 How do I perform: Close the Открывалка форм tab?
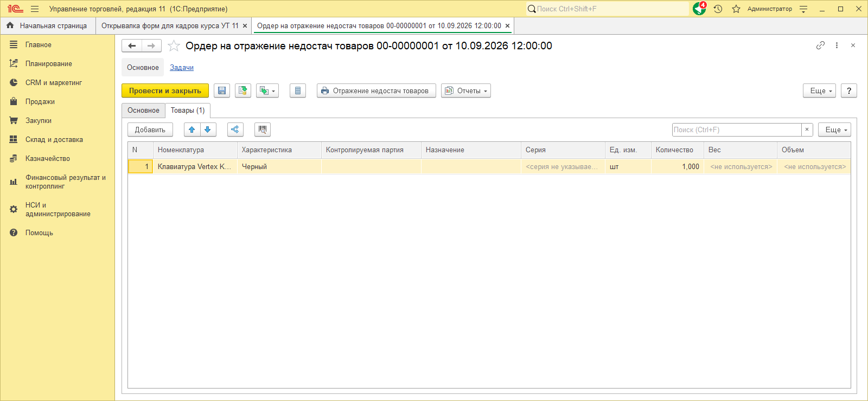pyautogui.click(x=245, y=26)
